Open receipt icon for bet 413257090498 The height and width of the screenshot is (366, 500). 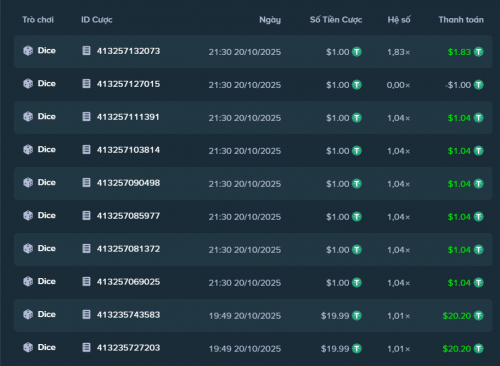[x=86, y=183]
